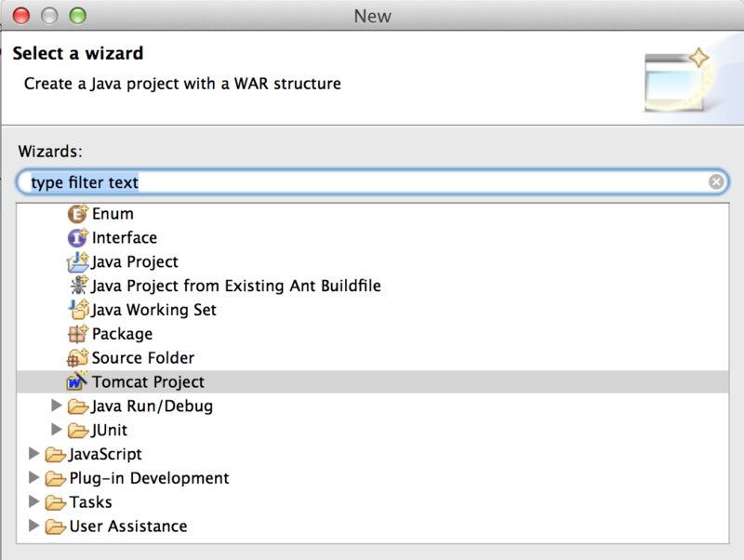The width and height of the screenshot is (744, 560).
Task: Expand the JavaScript category
Action: click(x=34, y=454)
